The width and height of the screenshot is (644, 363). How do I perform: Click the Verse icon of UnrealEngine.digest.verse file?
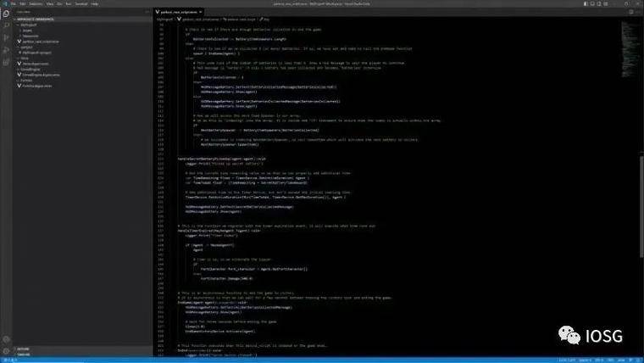tap(19, 75)
